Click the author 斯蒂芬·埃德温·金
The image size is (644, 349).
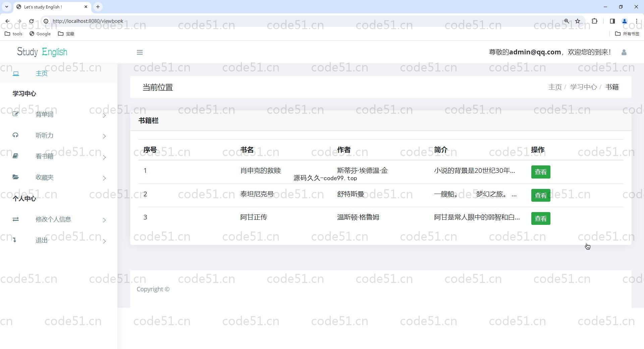click(362, 170)
